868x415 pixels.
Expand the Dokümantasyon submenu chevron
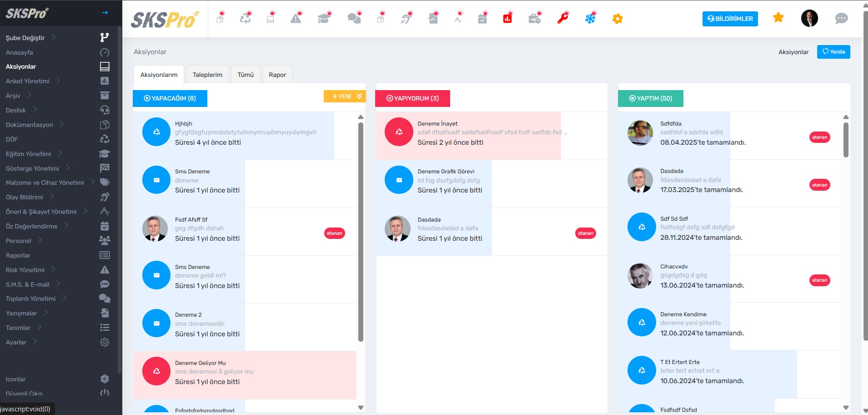[x=62, y=124]
